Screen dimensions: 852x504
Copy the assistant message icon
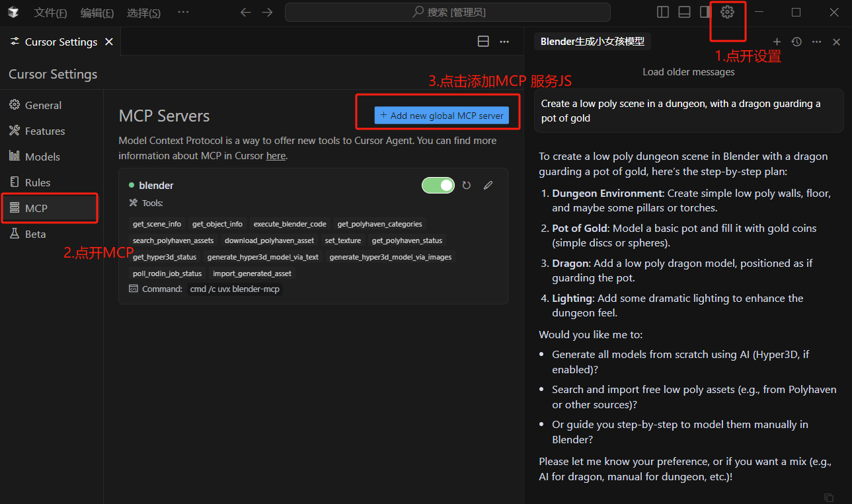[829, 497]
